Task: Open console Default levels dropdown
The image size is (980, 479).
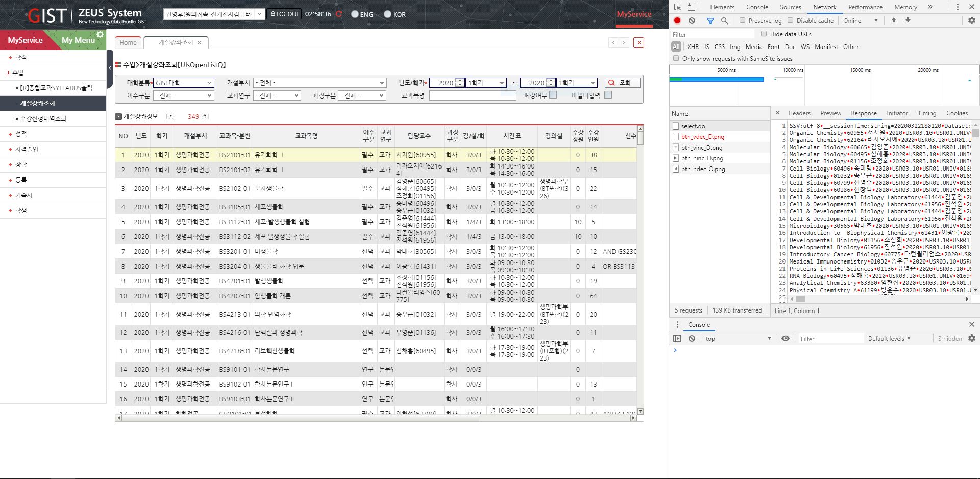Action: pos(889,338)
